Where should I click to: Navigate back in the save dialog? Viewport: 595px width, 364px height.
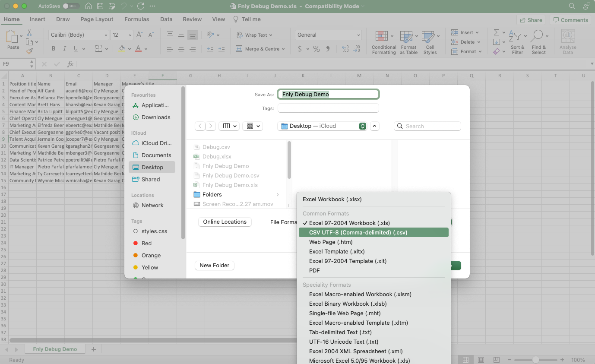(200, 126)
